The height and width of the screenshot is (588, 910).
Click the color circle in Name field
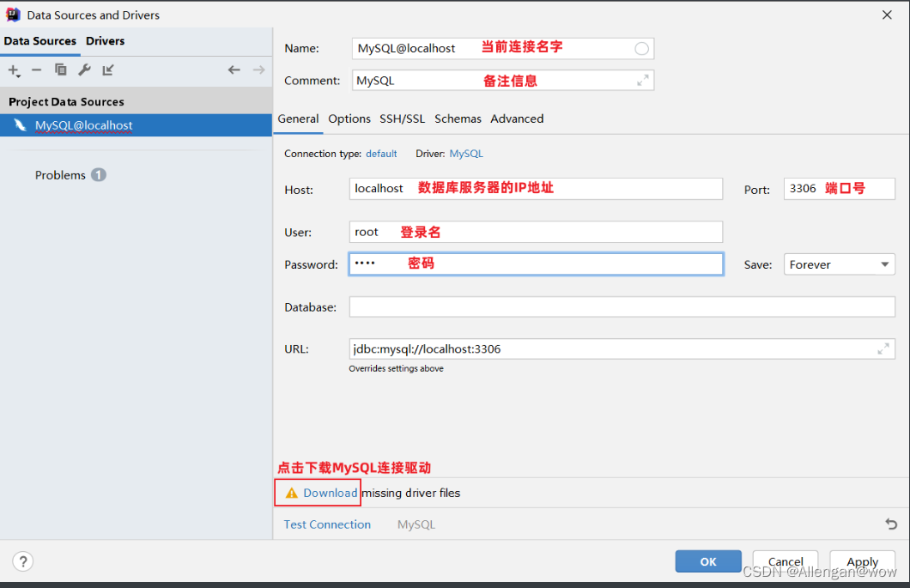641,49
